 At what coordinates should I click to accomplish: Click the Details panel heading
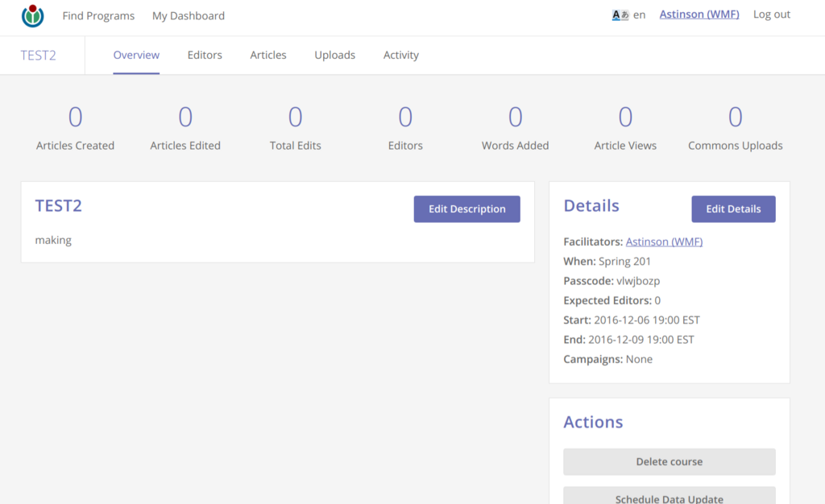tap(591, 205)
